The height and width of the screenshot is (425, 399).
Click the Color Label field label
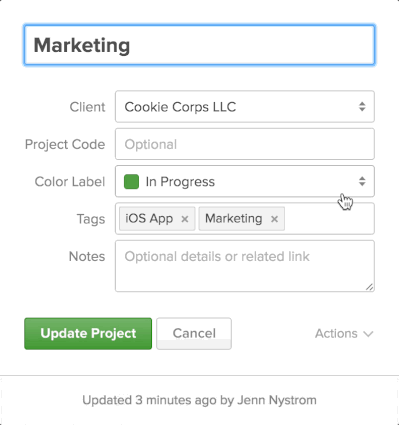click(x=70, y=182)
